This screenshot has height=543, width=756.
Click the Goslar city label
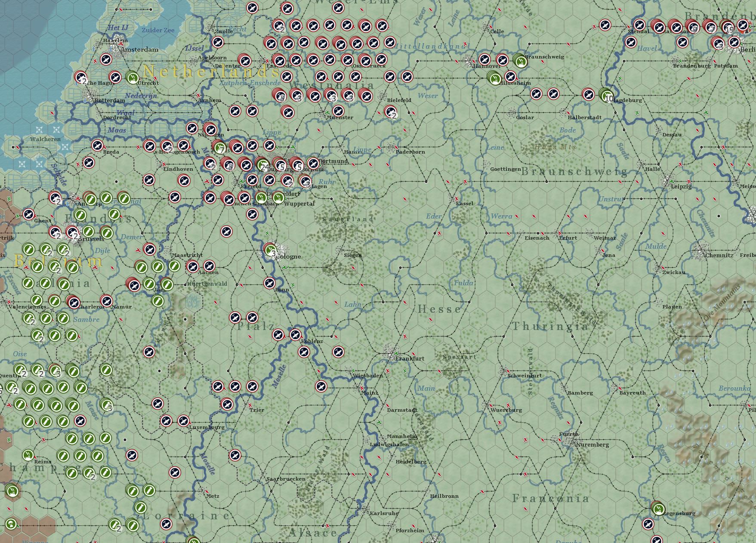click(525, 117)
